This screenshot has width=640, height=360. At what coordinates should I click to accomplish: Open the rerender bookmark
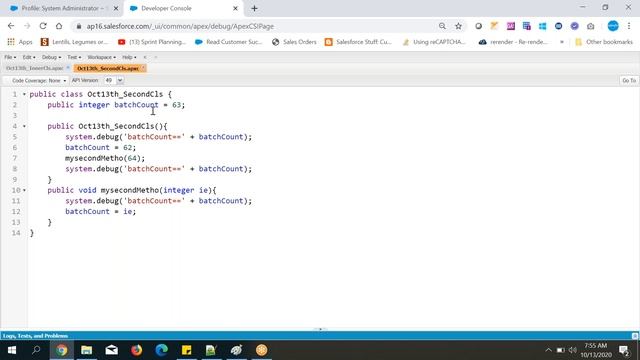click(513, 42)
